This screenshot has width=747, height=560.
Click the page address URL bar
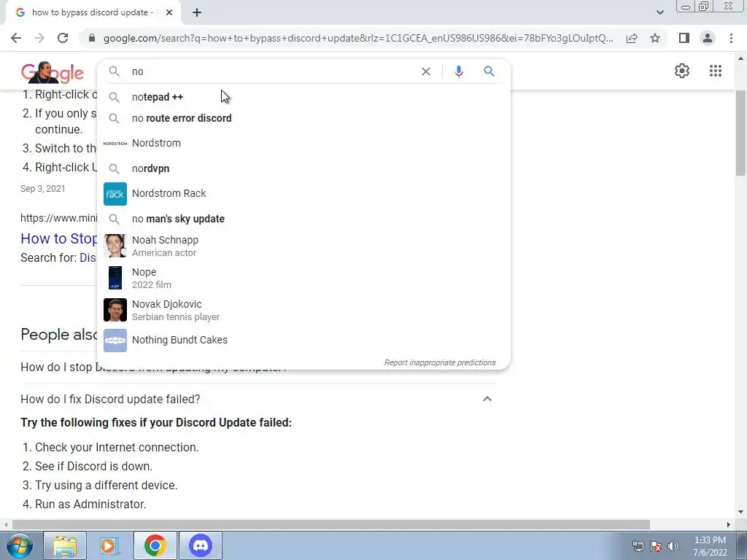point(357,38)
